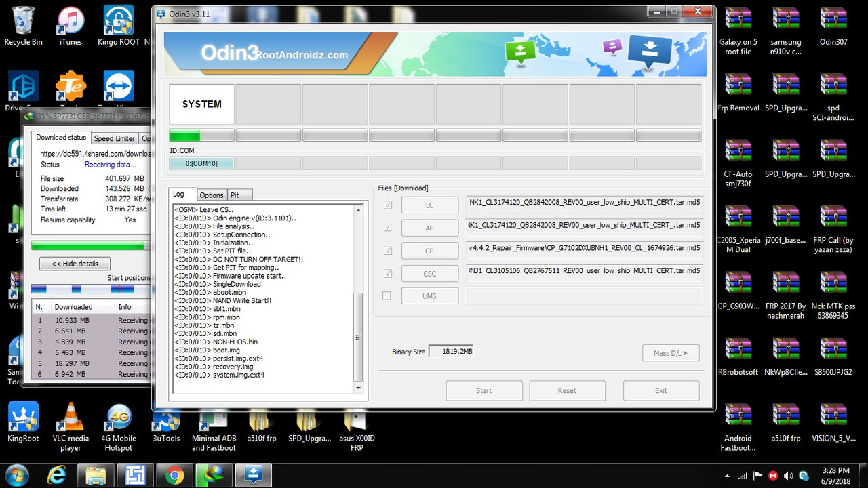Screen dimensions: 868x488
Task: Open Minimal ADB and Fastboot shortcut
Action: coord(214,432)
